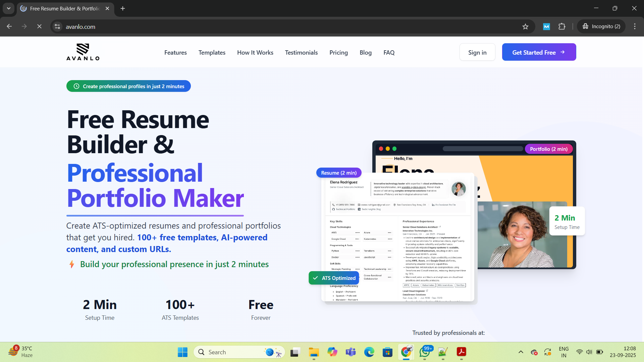Open Microsoft Store from taskbar

387,352
